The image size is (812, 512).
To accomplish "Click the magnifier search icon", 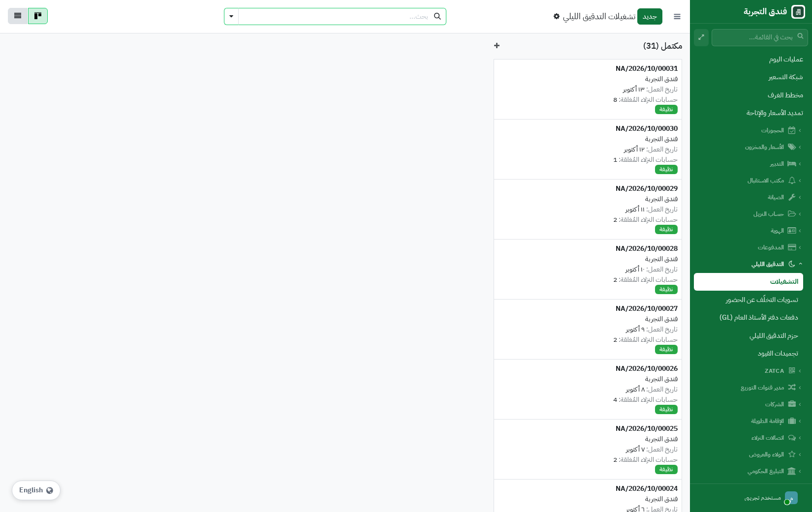I will click(x=437, y=16).
